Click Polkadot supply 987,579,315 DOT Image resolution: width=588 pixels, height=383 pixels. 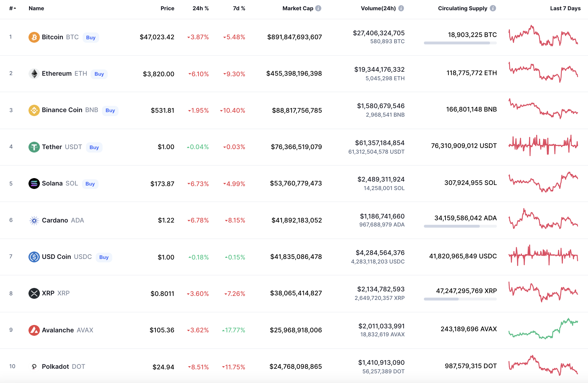[x=471, y=366]
